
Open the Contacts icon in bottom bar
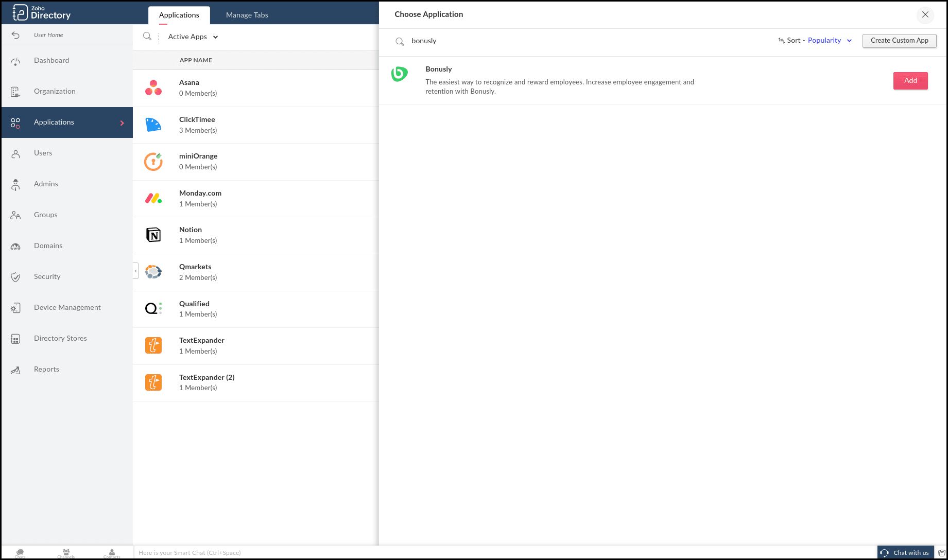tap(112, 553)
